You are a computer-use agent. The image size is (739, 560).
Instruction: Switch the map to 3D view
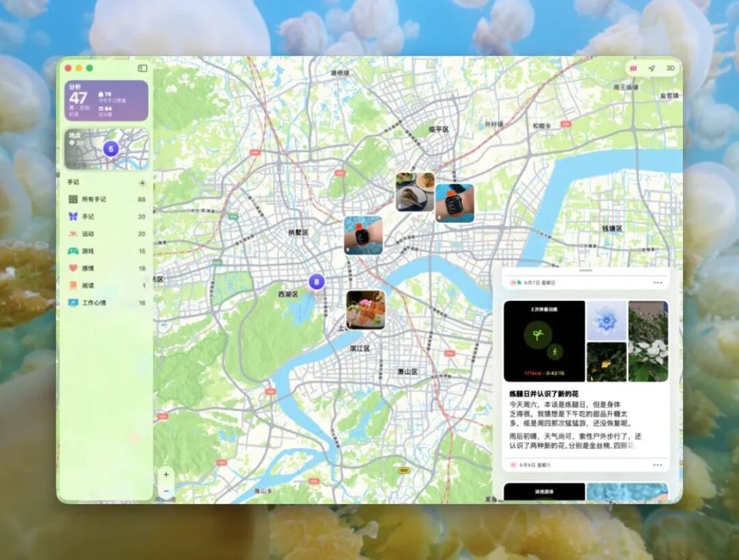(x=670, y=68)
